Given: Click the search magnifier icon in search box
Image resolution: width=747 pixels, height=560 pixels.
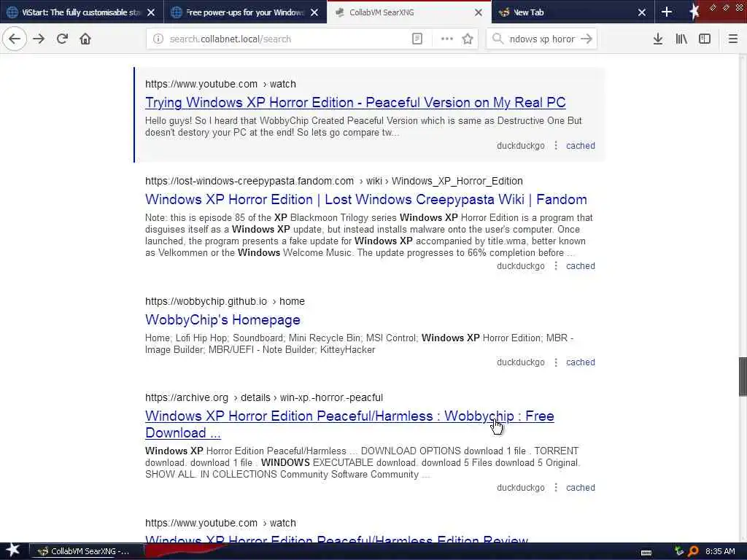Looking at the screenshot, I should [498, 39].
